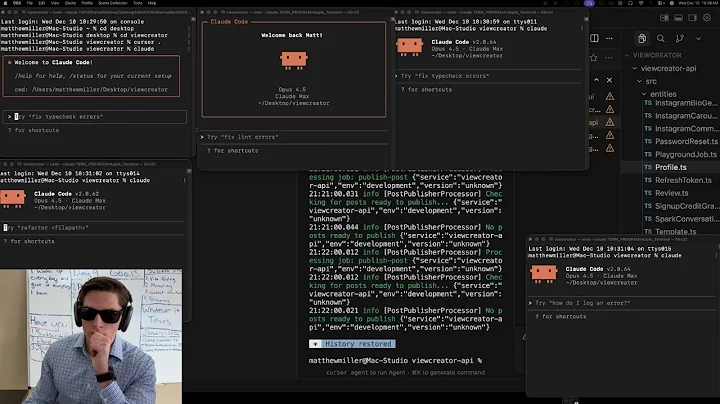The width and height of the screenshot is (720, 404).
Task: Click the TS icon beside Profile.ts
Action: [648, 167]
